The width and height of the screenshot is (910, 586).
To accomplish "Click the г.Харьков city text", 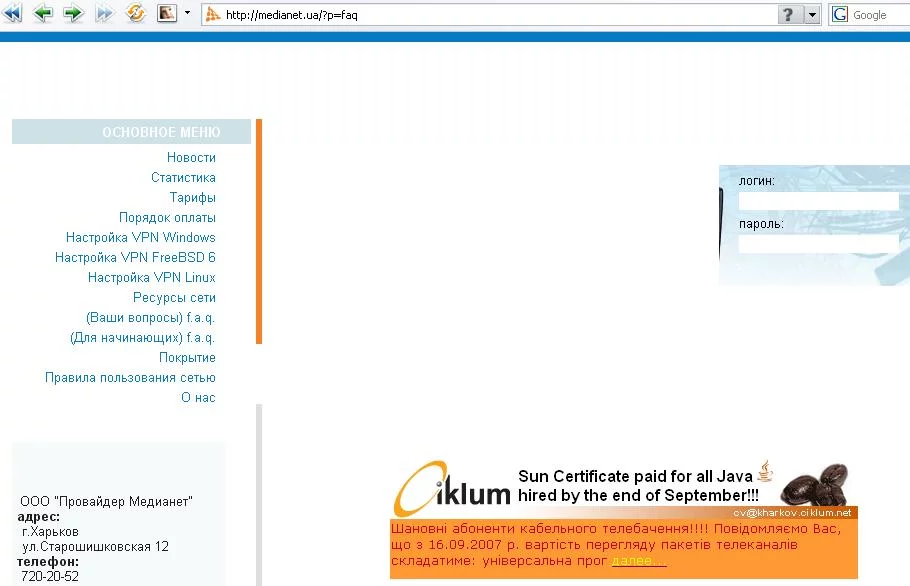I will [50, 531].
